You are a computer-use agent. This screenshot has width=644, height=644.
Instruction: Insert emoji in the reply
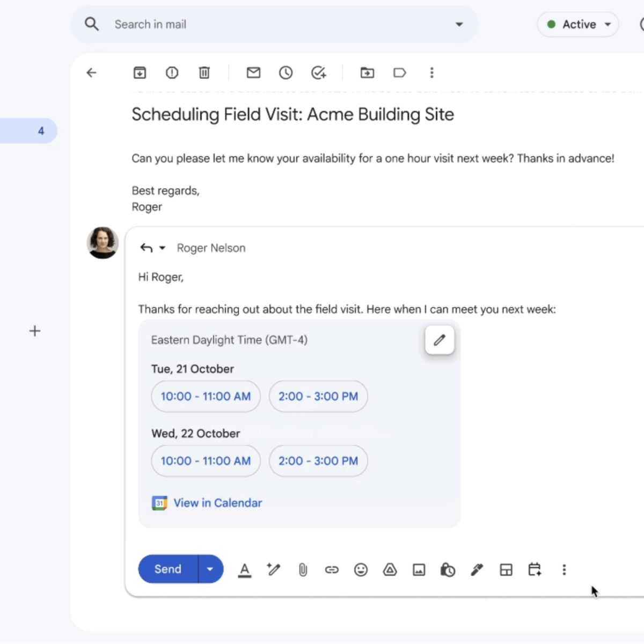361,569
